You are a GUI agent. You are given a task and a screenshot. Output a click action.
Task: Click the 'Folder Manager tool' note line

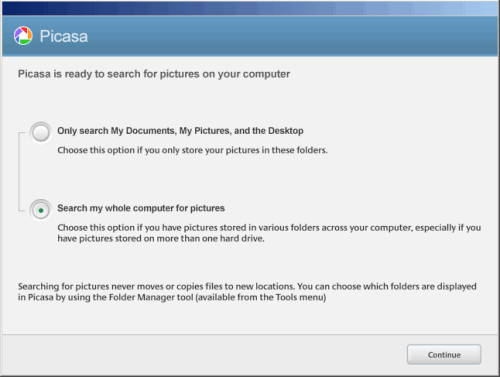(x=172, y=297)
